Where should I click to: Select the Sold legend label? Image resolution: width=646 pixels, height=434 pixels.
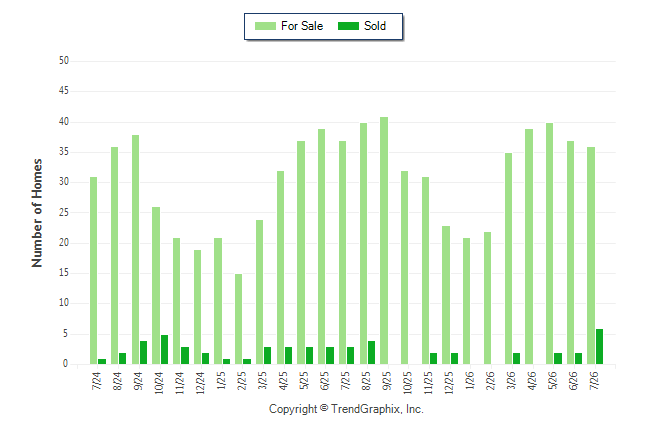pos(375,26)
